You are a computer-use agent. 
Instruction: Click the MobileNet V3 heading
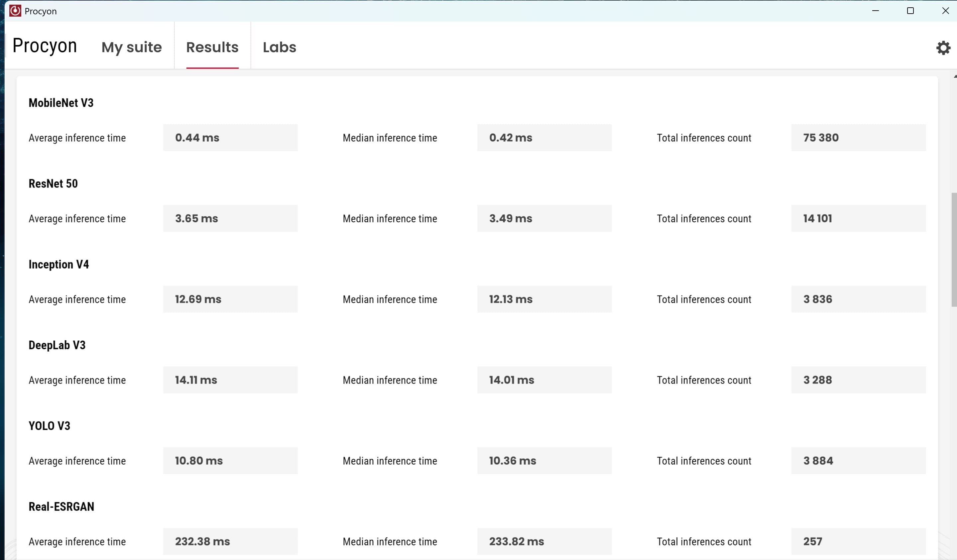(x=61, y=103)
